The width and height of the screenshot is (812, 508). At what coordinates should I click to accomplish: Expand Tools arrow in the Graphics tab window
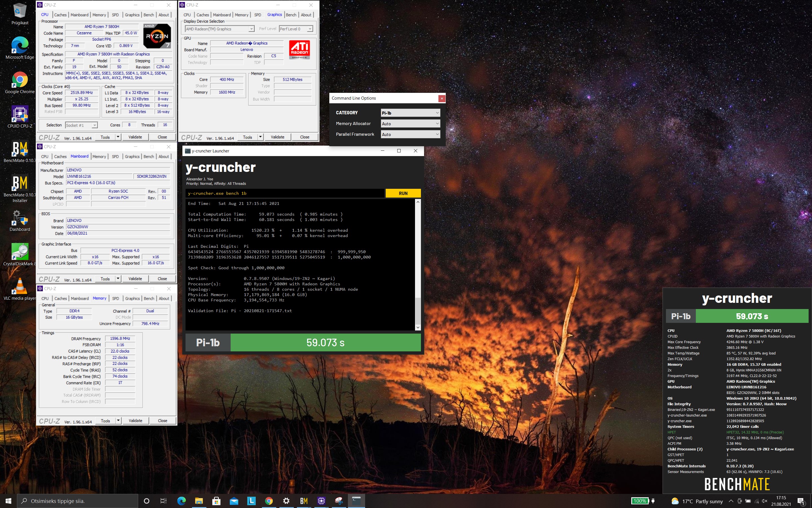261,137
